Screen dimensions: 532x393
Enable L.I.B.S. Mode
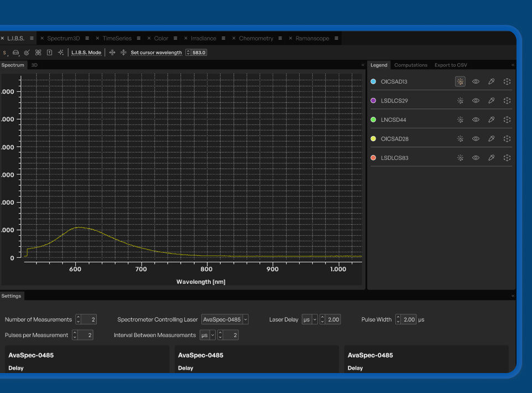click(86, 53)
